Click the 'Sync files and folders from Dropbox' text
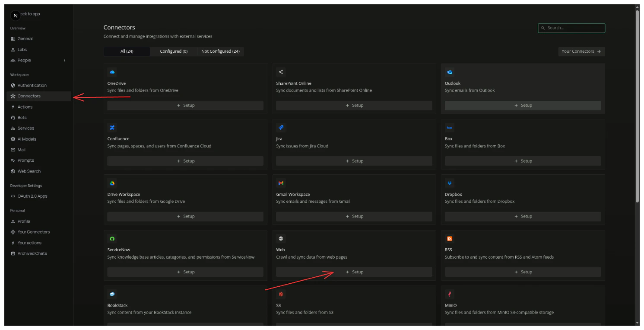The width and height of the screenshot is (644, 330). (x=480, y=202)
